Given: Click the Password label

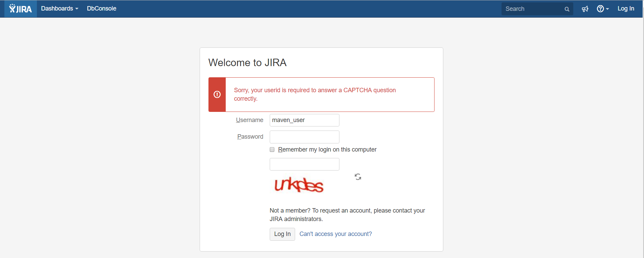Looking at the screenshot, I should (x=250, y=137).
